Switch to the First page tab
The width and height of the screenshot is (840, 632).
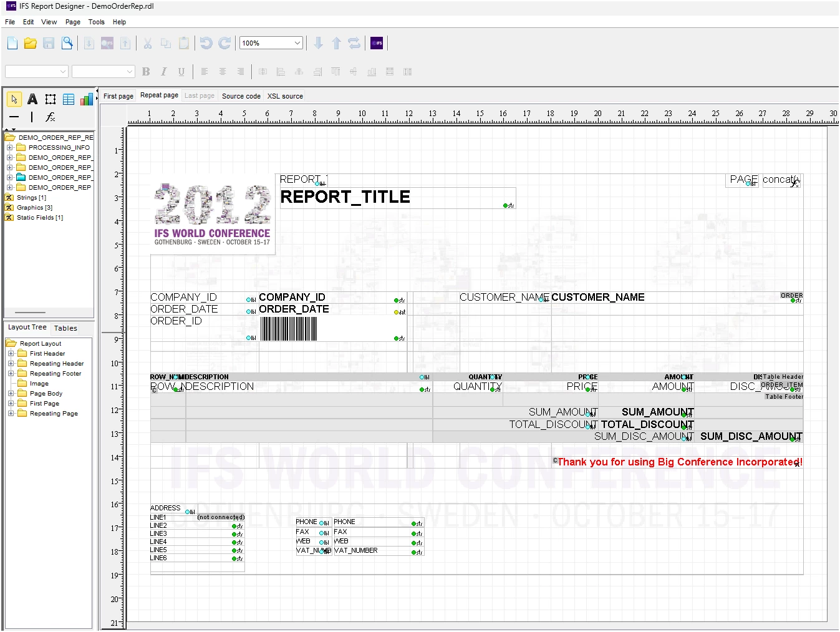click(x=118, y=96)
